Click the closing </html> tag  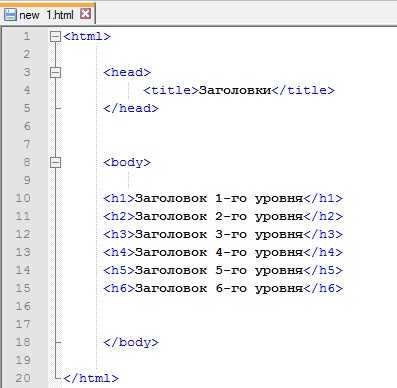(x=91, y=379)
